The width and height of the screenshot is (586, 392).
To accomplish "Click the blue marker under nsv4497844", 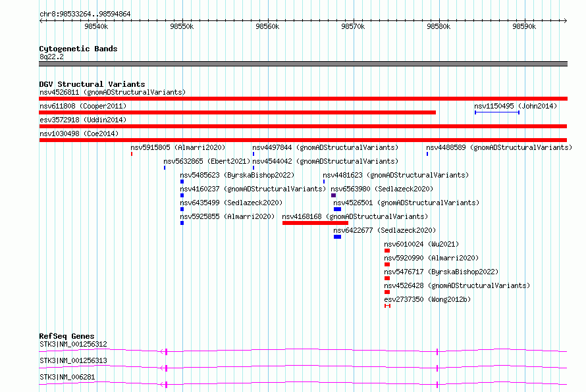I will point(253,154).
